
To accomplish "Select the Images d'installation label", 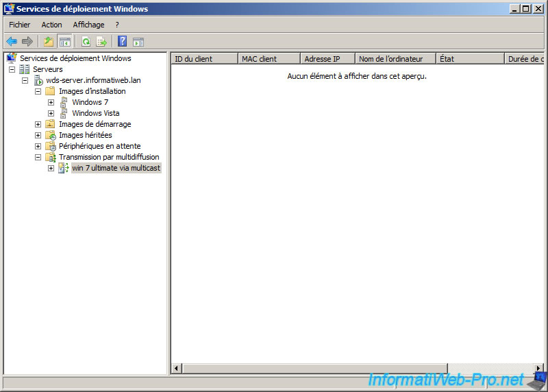I will [x=92, y=91].
